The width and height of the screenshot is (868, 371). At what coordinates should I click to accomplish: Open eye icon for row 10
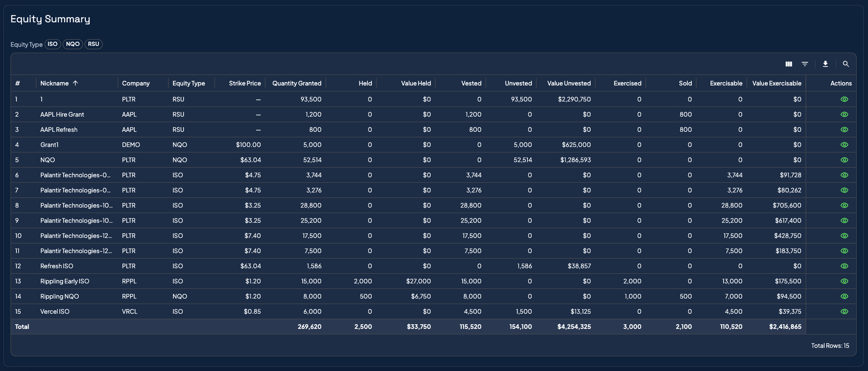pyautogui.click(x=844, y=236)
